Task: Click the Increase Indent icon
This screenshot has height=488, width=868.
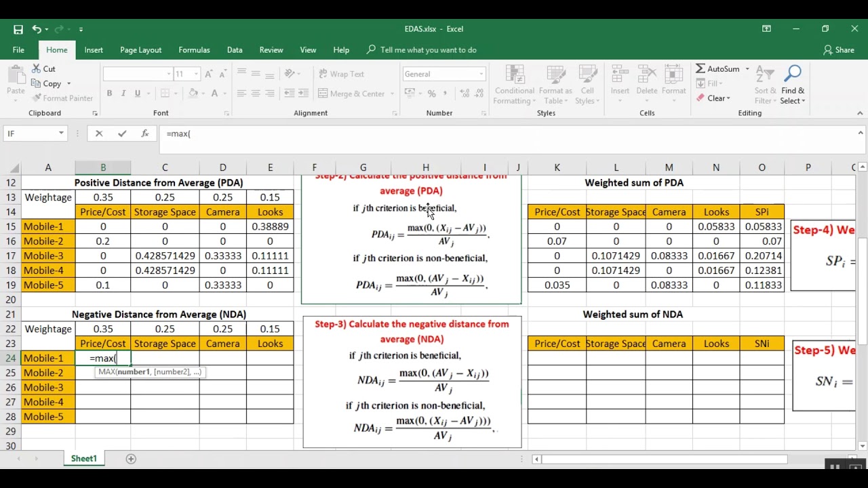Action: pyautogui.click(x=302, y=94)
